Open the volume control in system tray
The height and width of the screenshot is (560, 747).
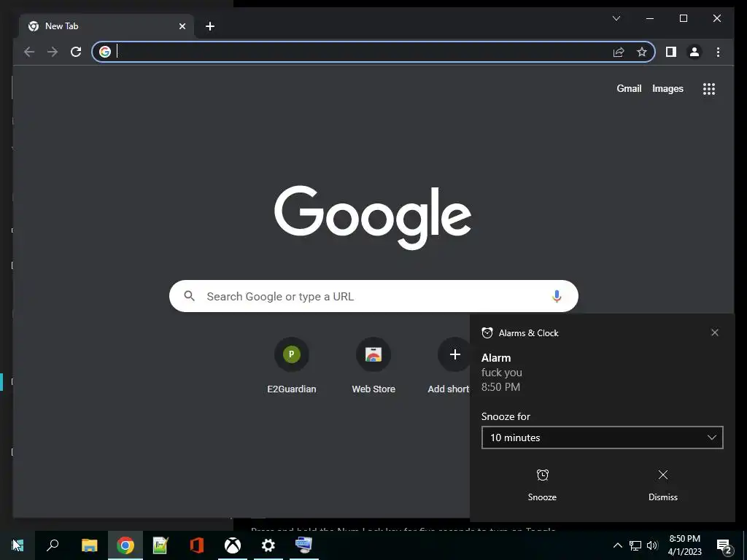point(652,545)
